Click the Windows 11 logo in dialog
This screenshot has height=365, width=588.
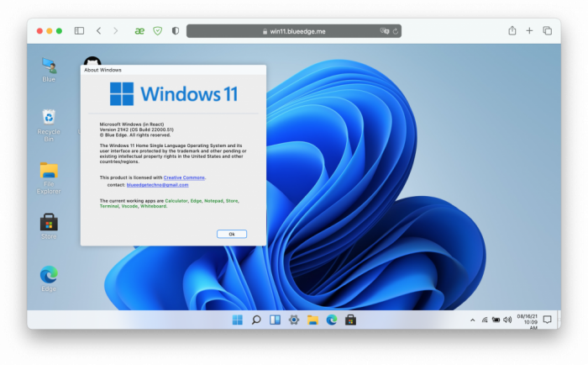coord(174,94)
